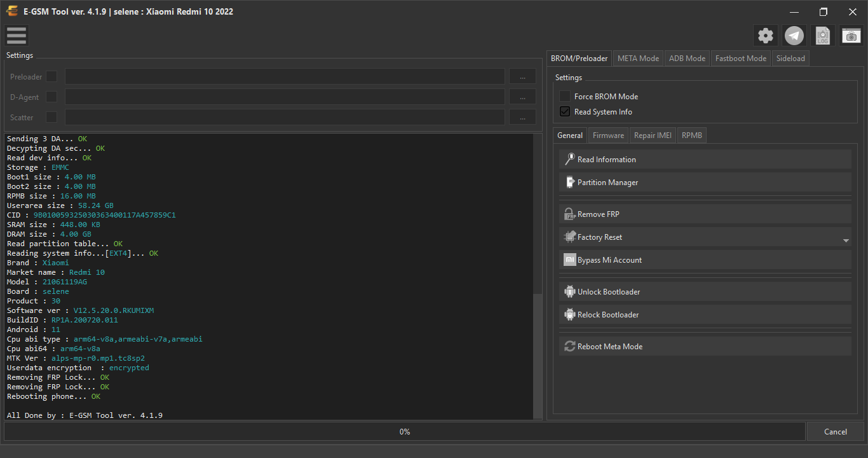Select the RPMB sub-tab
The width and height of the screenshot is (868, 458).
point(692,135)
